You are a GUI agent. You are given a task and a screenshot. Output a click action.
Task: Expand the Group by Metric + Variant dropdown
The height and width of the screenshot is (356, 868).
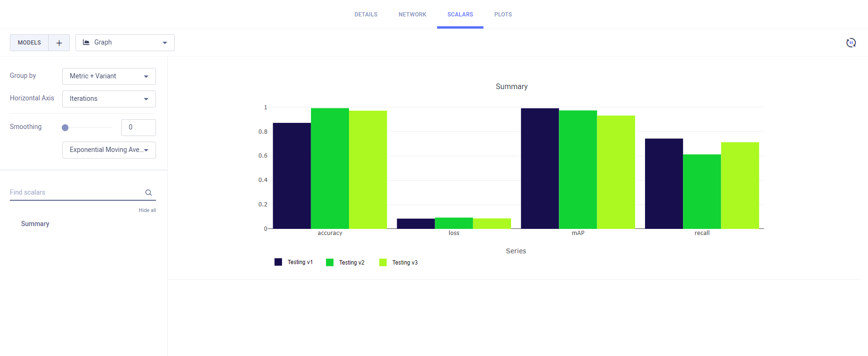(x=109, y=76)
